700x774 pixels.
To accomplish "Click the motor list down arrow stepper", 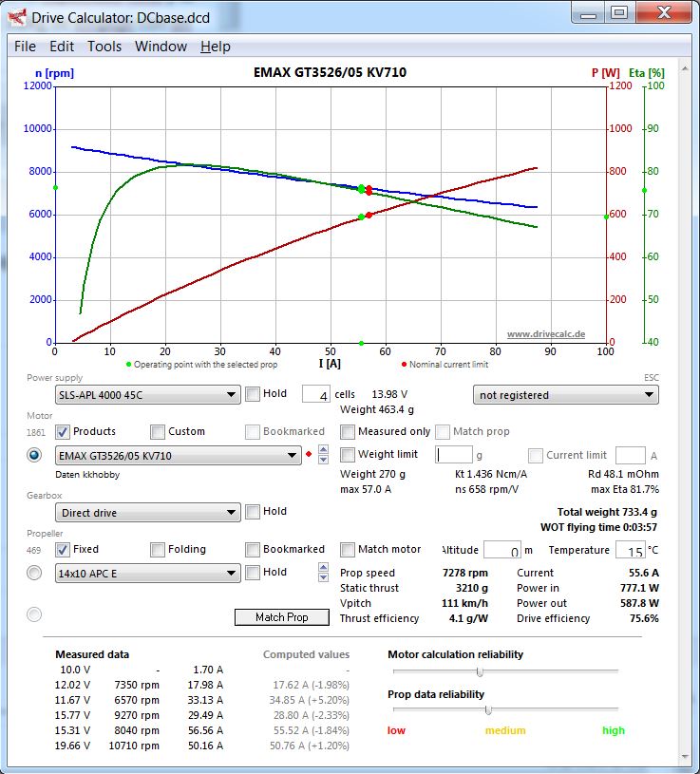I will pyautogui.click(x=323, y=460).
